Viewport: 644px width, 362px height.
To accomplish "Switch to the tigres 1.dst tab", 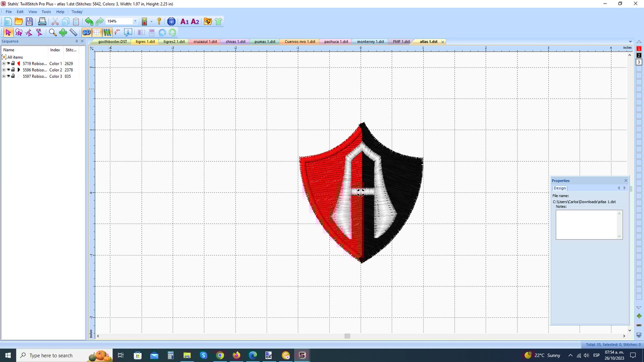I will (x=145, y=42).
